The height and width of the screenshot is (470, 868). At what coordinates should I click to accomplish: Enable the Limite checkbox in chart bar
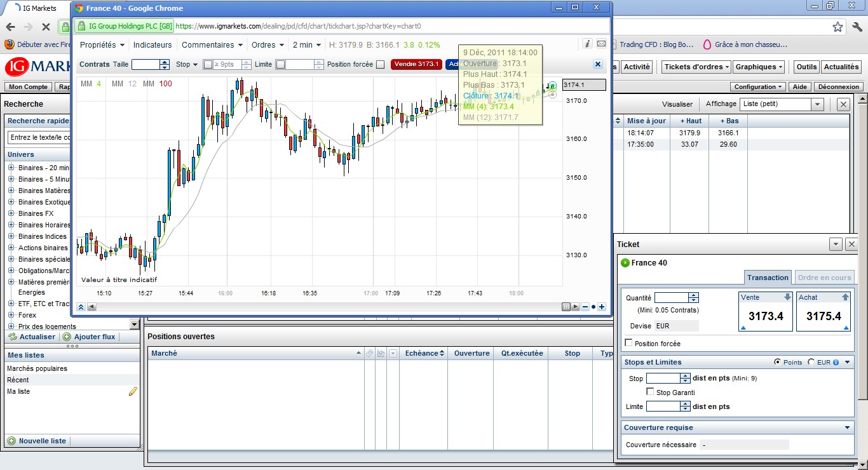click(280, 64)
